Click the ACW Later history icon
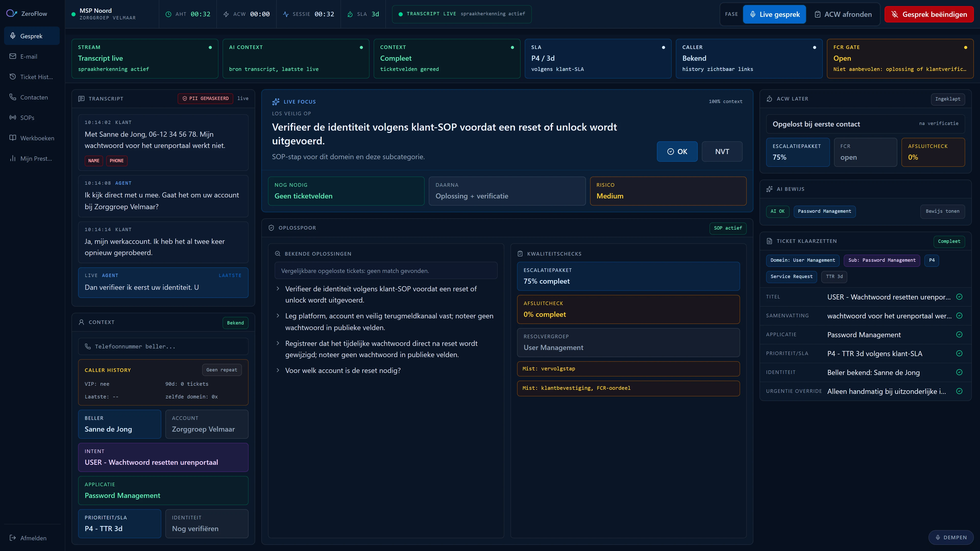 click(769, 98)
